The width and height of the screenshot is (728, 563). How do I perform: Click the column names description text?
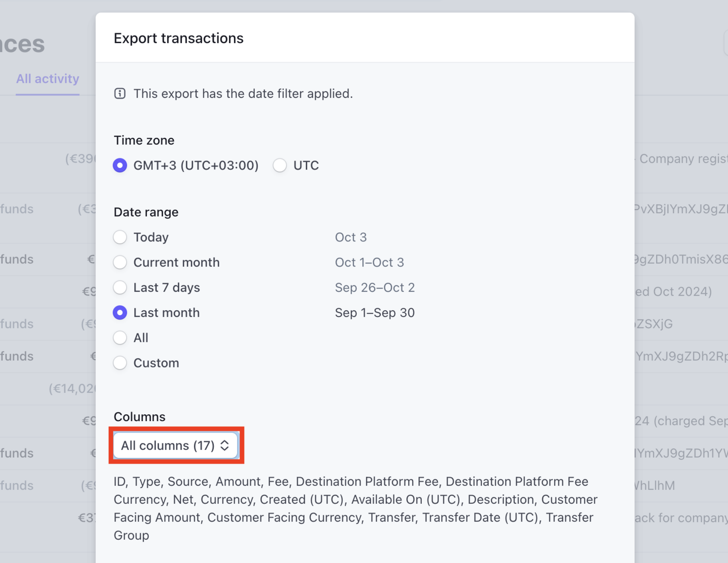tap(355, 508)
